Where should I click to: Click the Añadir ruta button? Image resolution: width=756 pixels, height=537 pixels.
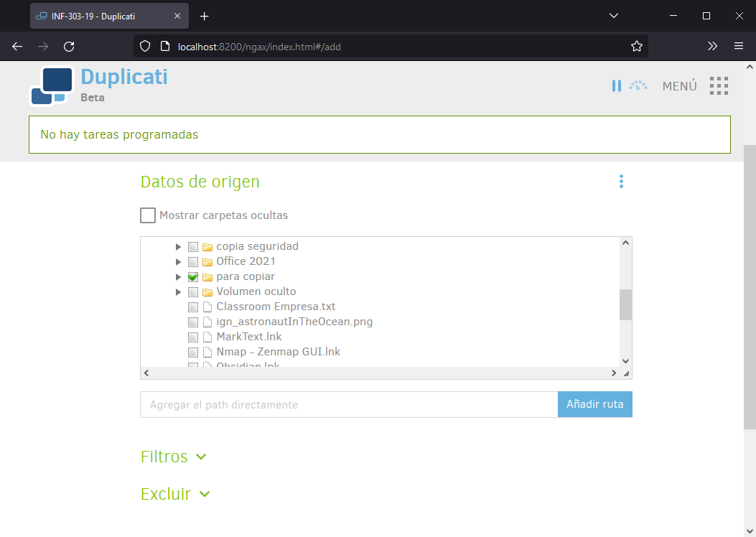[x=594, y=404]
